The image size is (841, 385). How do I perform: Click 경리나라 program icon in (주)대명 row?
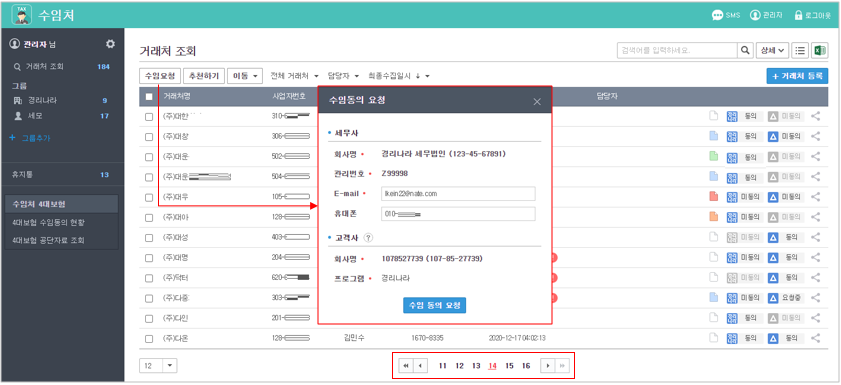point(732,258)
